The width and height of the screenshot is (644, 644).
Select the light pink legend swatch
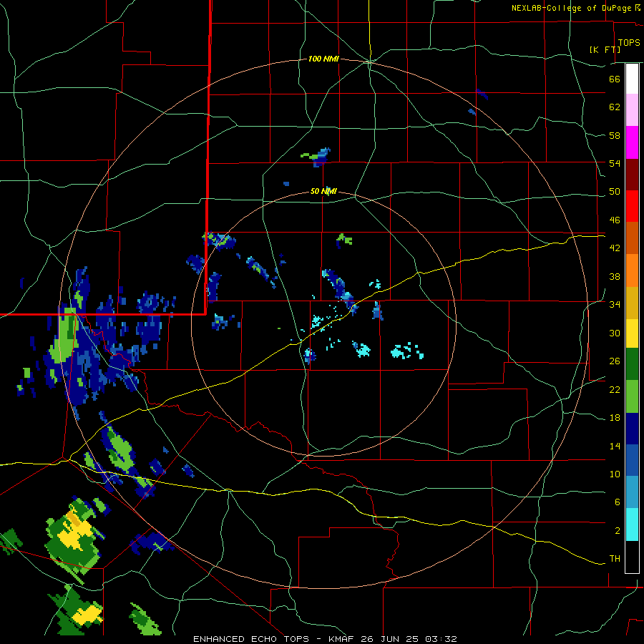pos(632,110)
